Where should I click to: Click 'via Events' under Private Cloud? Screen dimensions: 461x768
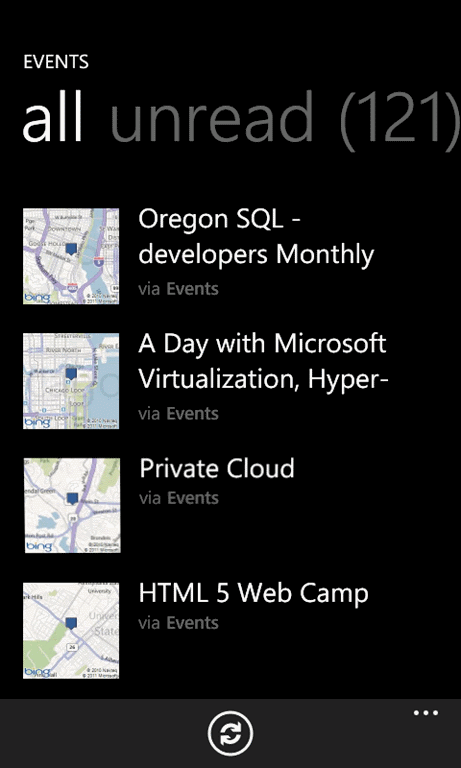pyautogui.click(x=179, y=498)
